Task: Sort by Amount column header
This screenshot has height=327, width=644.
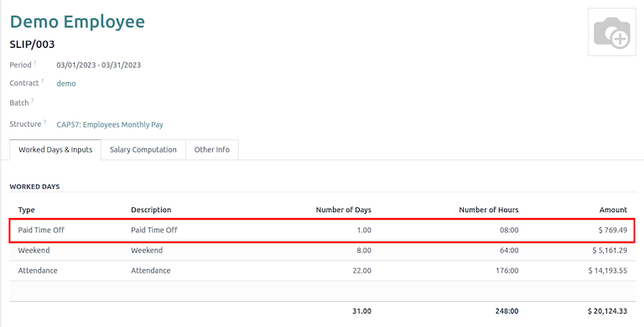Action: point(613,210)
